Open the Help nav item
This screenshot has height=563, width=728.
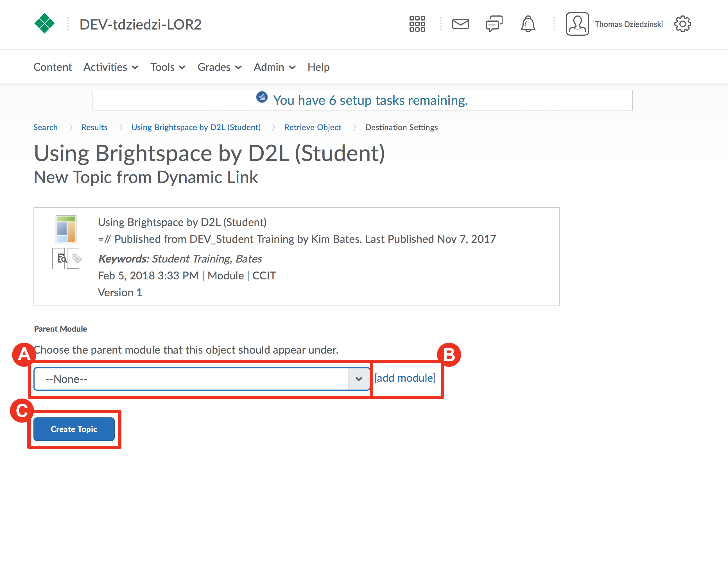pos(318,67)
